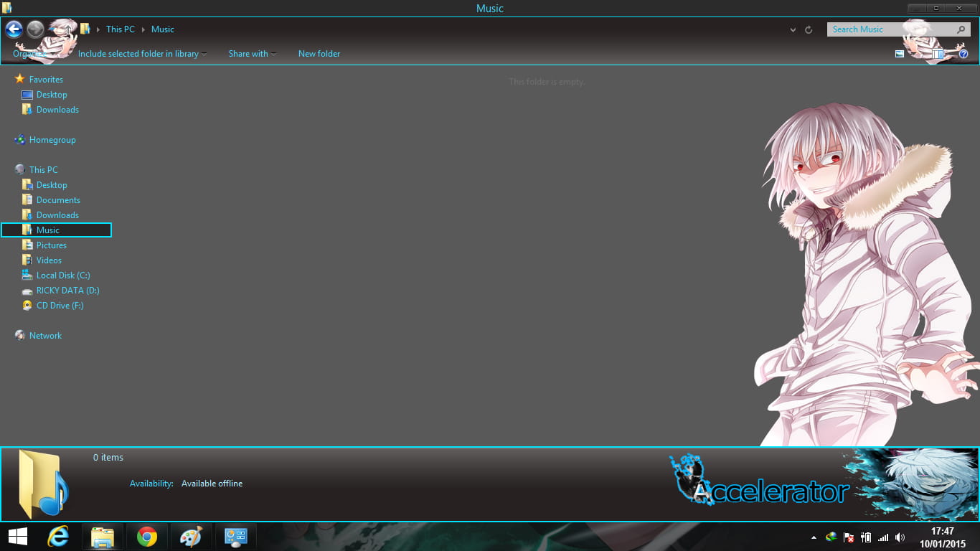Create a New folder
The width and height of the screenshot is (980, 551).
click(319, 53)
